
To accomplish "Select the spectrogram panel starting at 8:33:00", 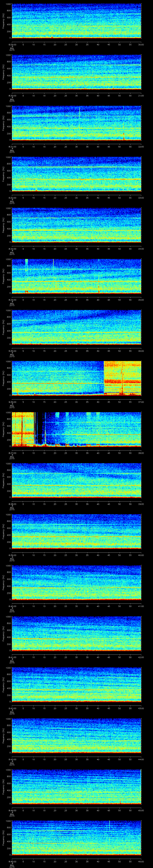I will pyautogui.click(x=77, y=225).
